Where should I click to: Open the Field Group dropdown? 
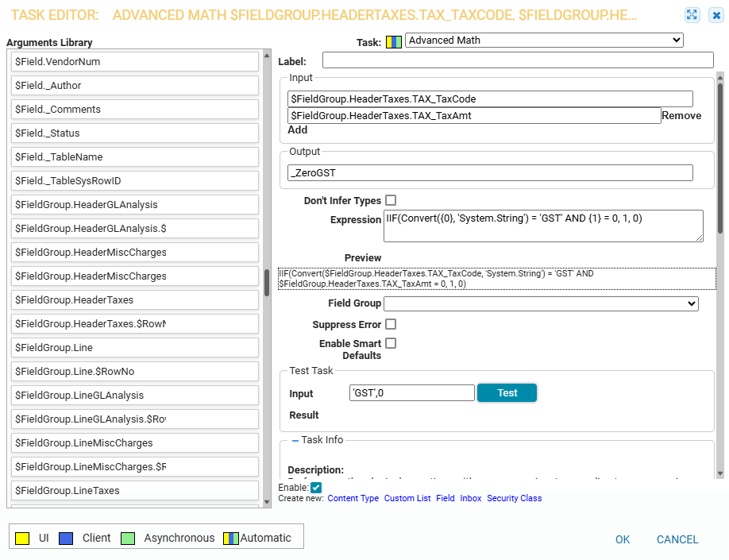(541, 303)
